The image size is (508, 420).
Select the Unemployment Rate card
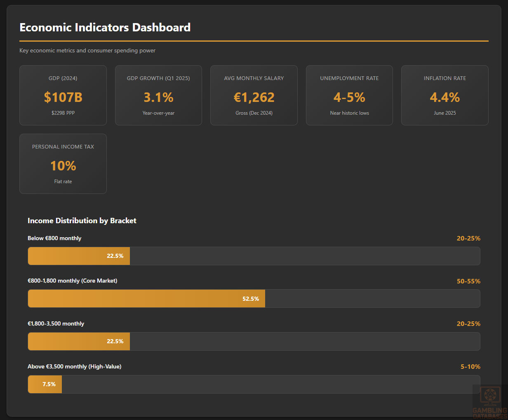click(x=349, y=95)
